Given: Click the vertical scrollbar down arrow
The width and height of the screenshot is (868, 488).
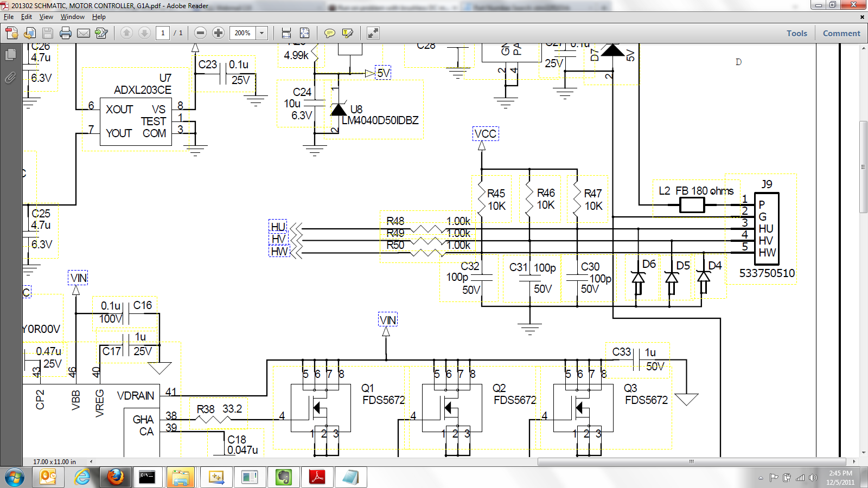Looking at the screenshot, I should coord(863,453).
